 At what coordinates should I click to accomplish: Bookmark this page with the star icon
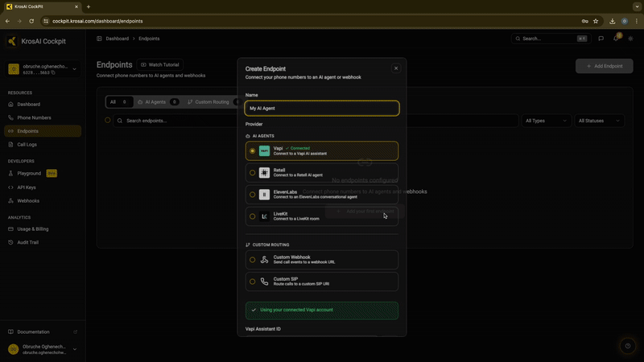click(x=596, y=21)
